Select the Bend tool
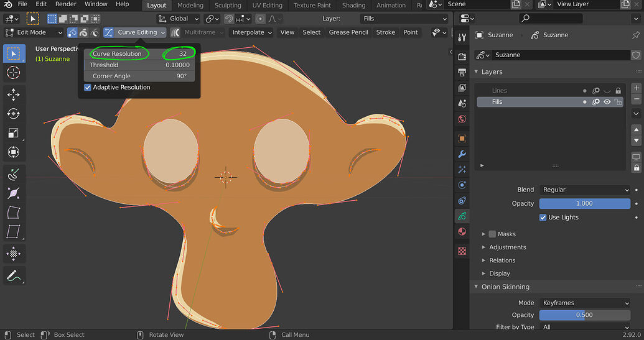644x340 pixels. tap(14, 213)
